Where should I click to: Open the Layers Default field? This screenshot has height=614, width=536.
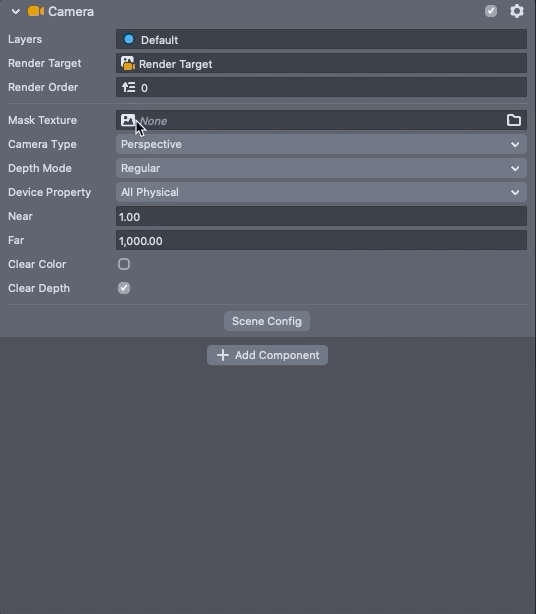click(x=321, y=40)
